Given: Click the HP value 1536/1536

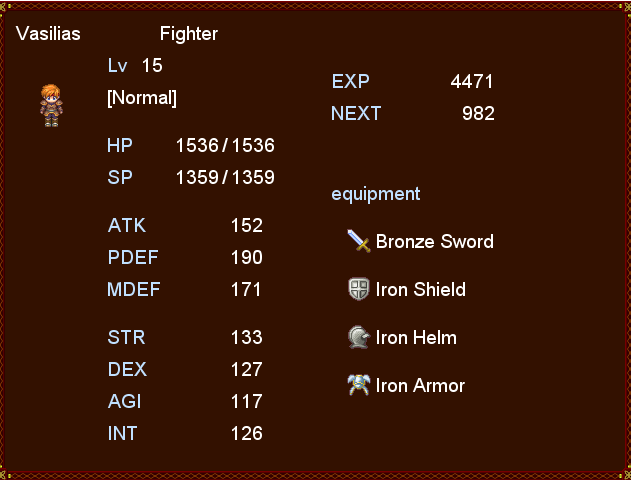Looking at the screenshot, I should (x=225, y=145).
